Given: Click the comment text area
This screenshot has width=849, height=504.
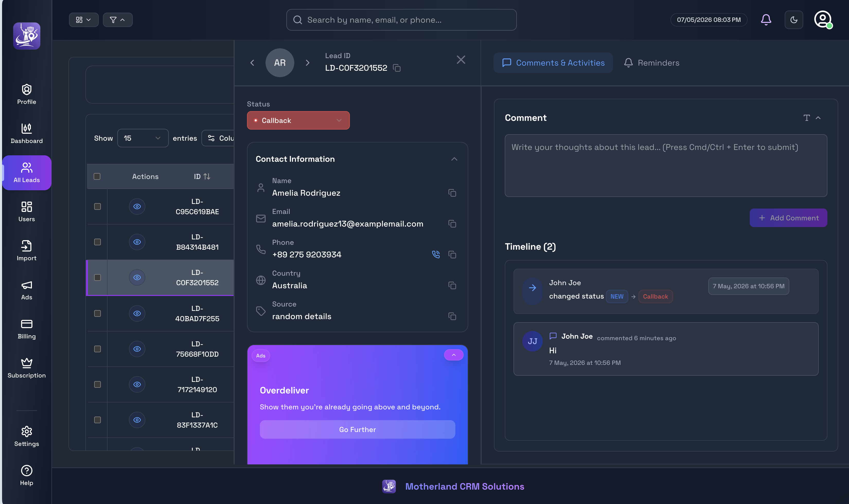Looking at the screenshot, I should coord(666,166).
